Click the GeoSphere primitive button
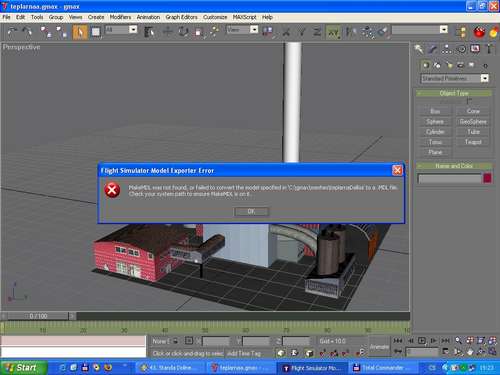Image resolution: width=500 pixels, height=375 pixels. point(473,121)
